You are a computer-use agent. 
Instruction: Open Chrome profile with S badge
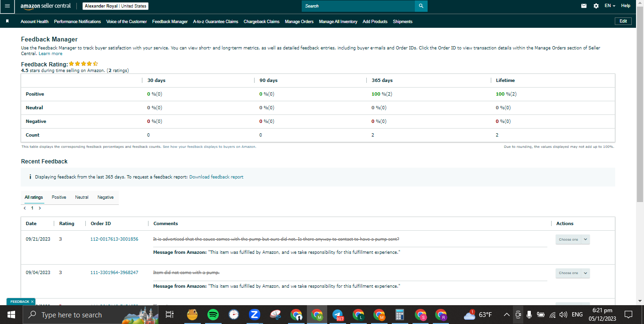421,315
